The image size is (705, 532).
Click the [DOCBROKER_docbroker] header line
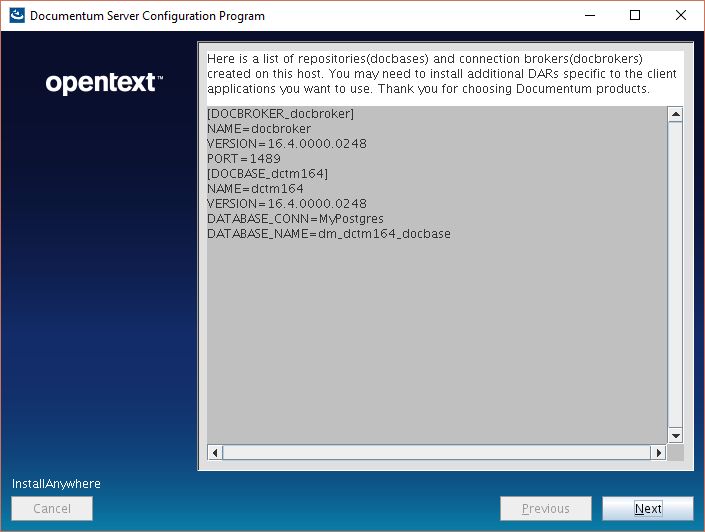click(x=280, y=114)
